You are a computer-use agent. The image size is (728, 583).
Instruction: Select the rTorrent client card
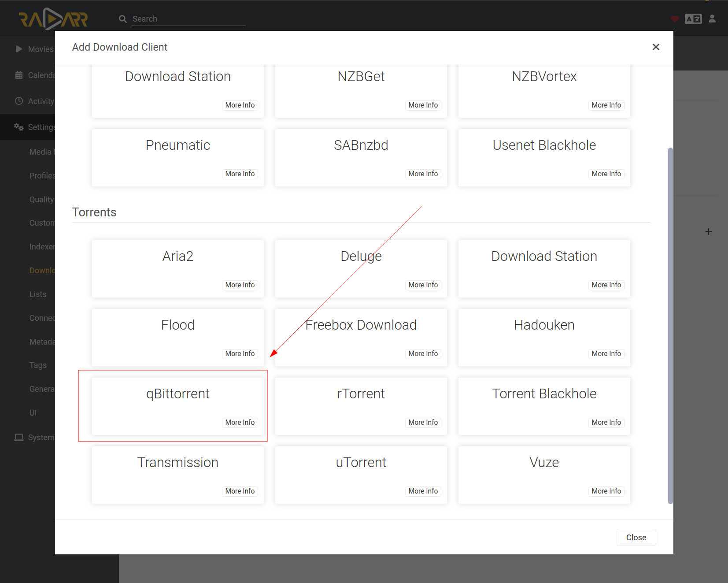[361, 406]
